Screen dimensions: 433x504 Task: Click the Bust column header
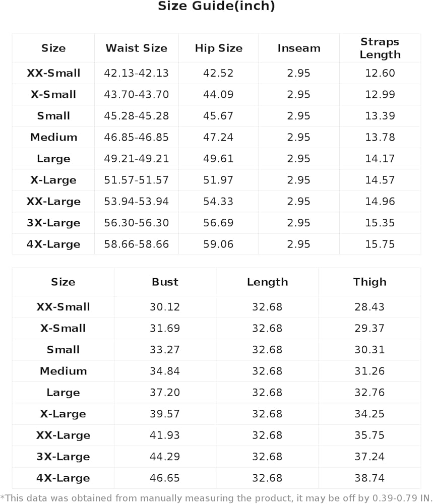[165, 282]
